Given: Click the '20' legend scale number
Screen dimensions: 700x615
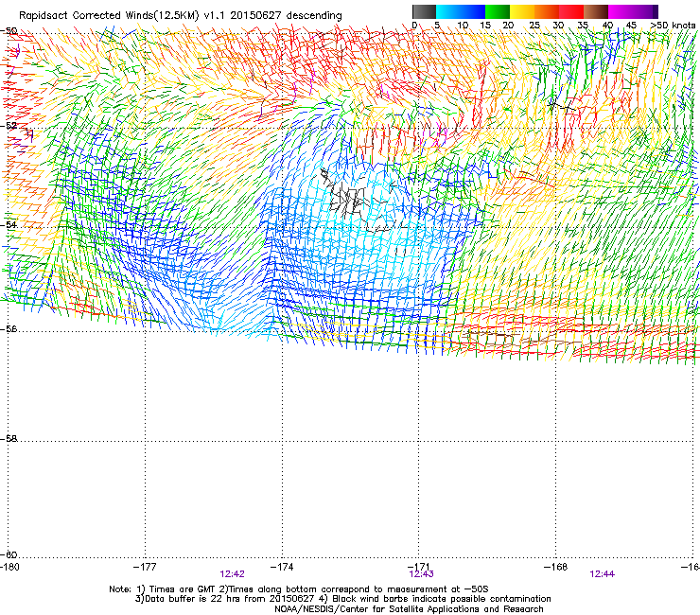Looking at the screenshot, I should click(508, 26).
